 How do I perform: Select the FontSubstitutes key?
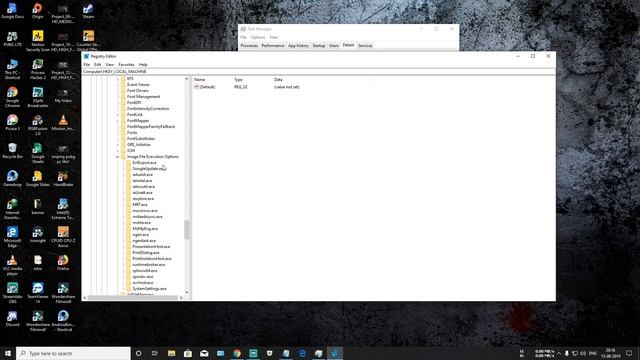[141, 139]
